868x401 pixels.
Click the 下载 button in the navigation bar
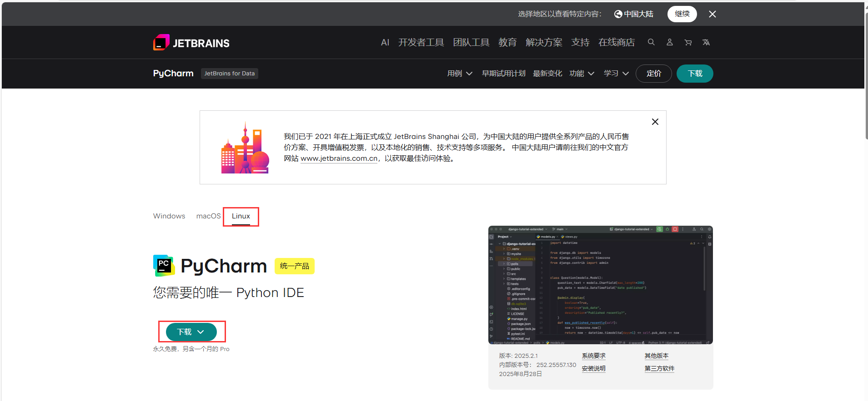click(695, 74)
